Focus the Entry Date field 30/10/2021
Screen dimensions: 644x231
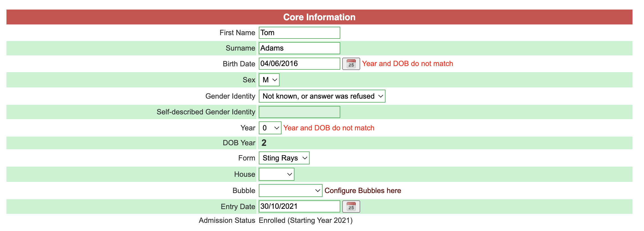coord(299,206)
